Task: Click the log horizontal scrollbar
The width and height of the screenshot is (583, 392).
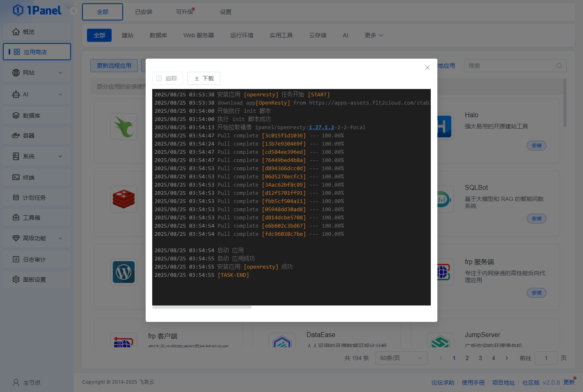Action: coord(202,307)
